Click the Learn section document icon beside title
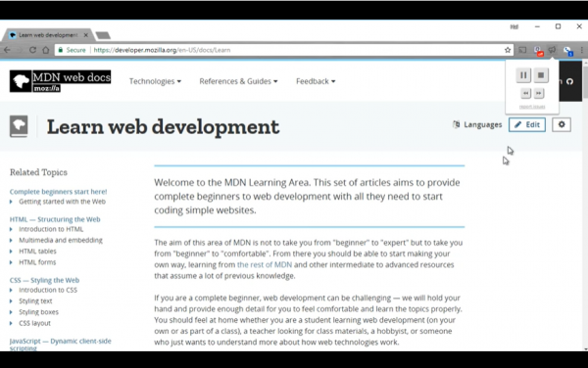 [19, 126]
